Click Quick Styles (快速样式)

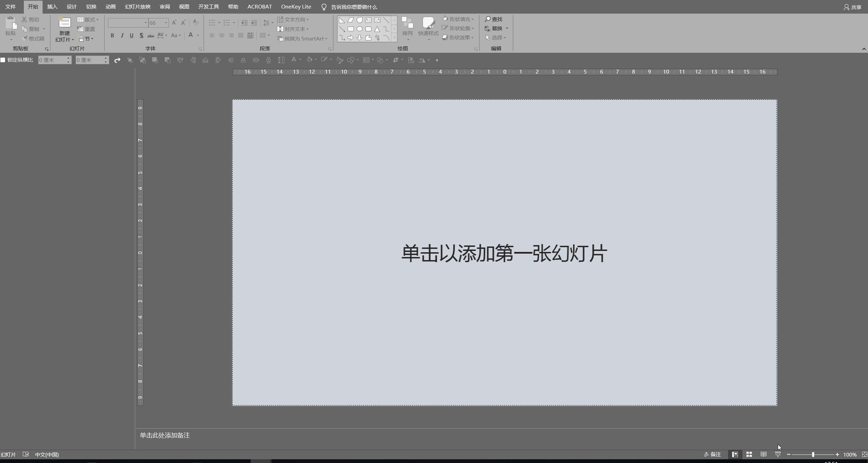tap(427, 29)
